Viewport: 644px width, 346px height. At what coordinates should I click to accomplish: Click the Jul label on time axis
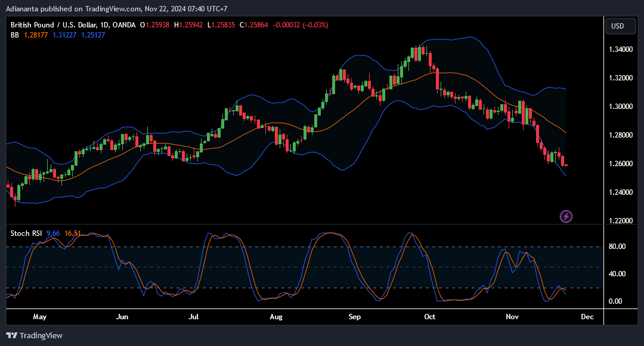[x=193, y=316]
